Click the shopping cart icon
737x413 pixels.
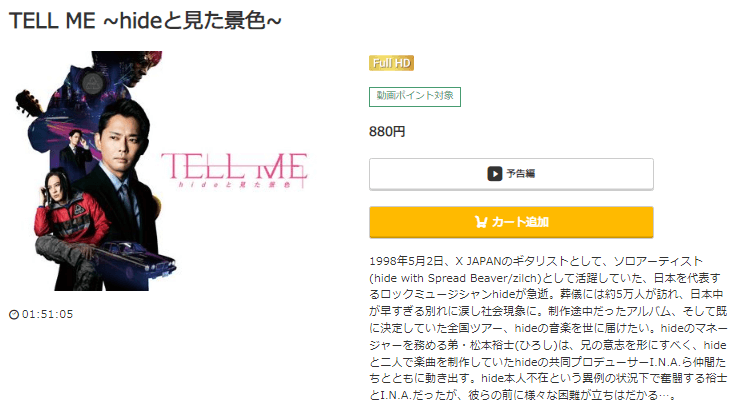[480, 222]
